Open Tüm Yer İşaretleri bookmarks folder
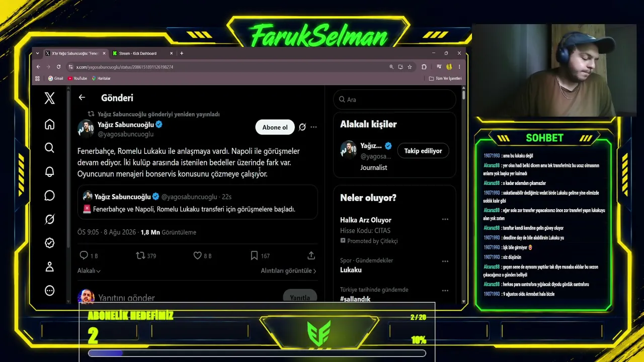 pyautogui.click(x=445, y=78)
